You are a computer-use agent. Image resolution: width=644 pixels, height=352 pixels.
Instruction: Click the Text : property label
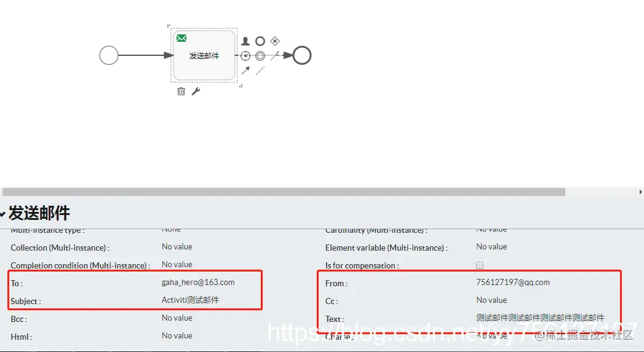tap(335, 319)
